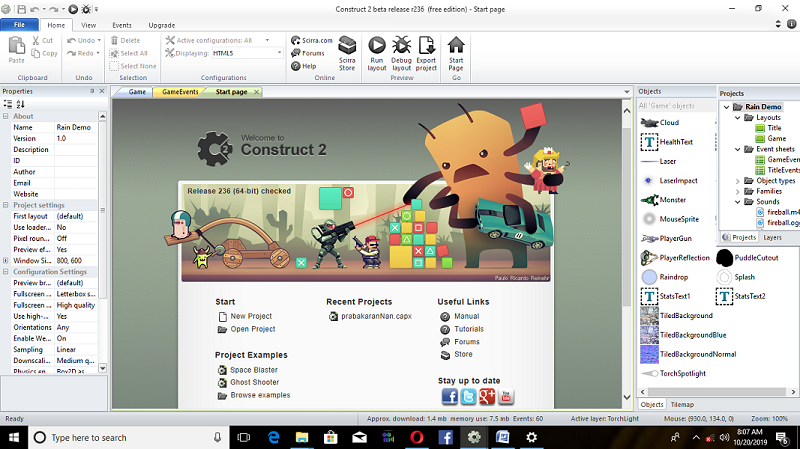Switch to the Upgrade ribbon tab
Viewport: 800px width, 449px height.
coord(162,25)
